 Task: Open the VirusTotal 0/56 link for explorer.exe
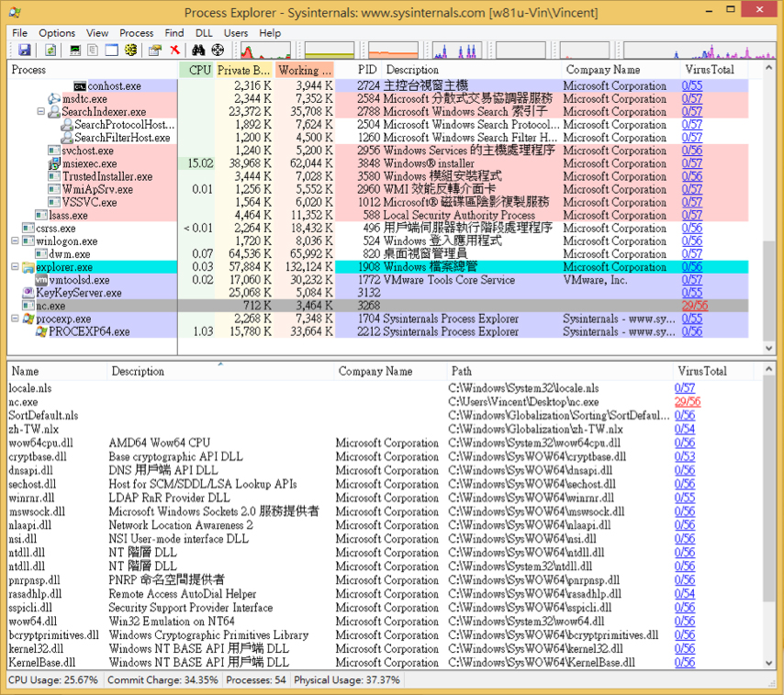tap(692, 266)
